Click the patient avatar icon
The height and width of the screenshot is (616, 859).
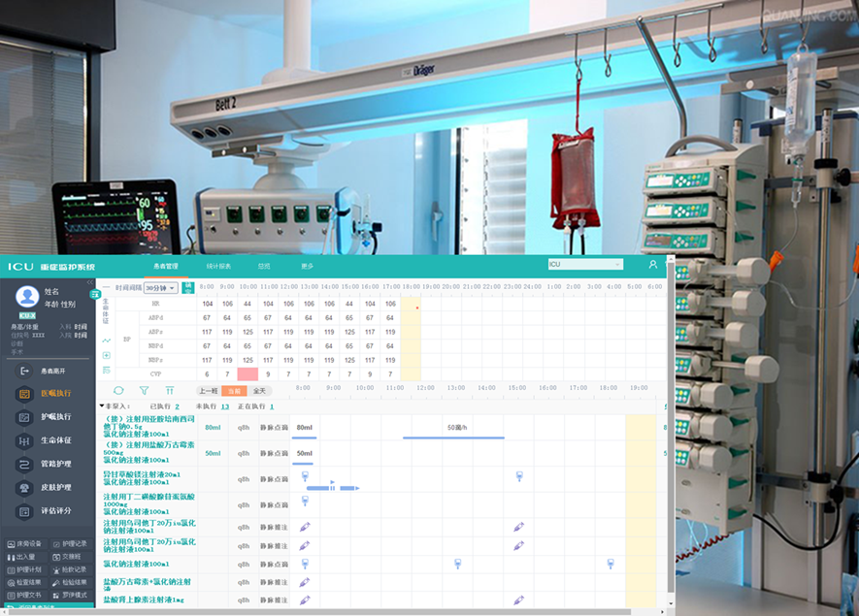[x=27, y=297]
